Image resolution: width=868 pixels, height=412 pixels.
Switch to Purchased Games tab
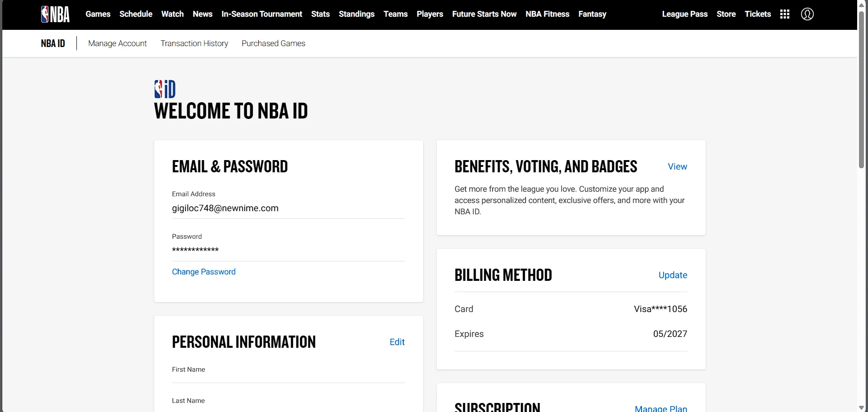coord(274,43)
